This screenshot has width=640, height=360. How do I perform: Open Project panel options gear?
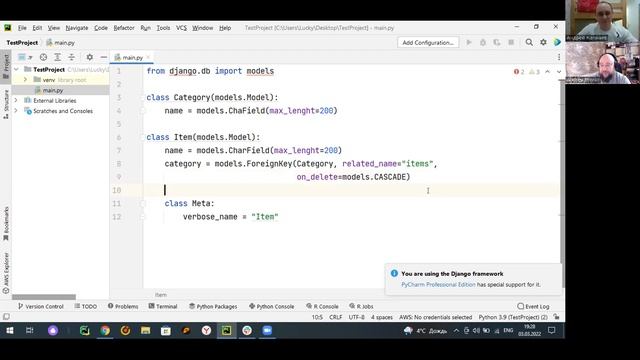tap(90, 57)
